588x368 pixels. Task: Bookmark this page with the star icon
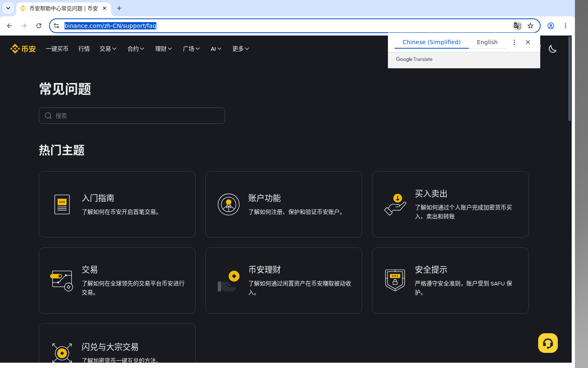[x=530, y=26]
